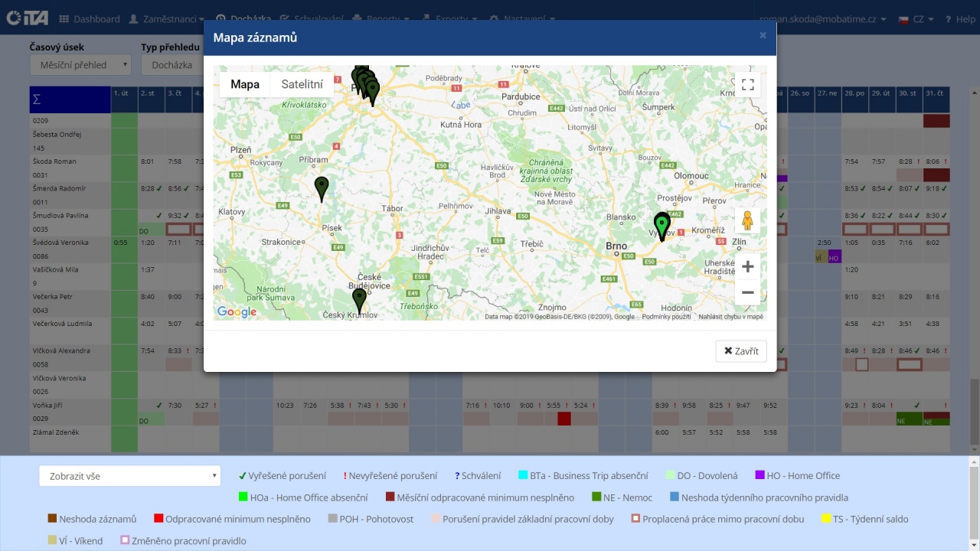
Task: Switch to the Satelitní map view tab
Action: point(302,84)
